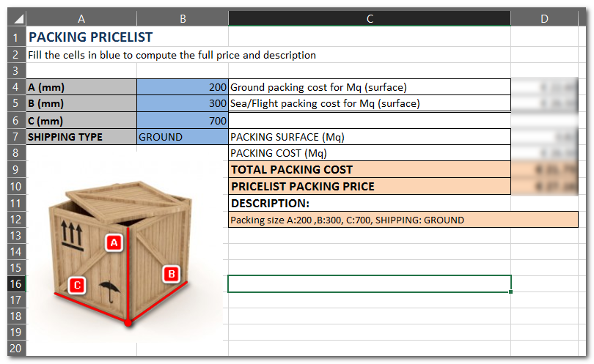This screenshot has width=594, height=364.
Task: Click the fill handle of cell C16
Action: click(511, 291)
